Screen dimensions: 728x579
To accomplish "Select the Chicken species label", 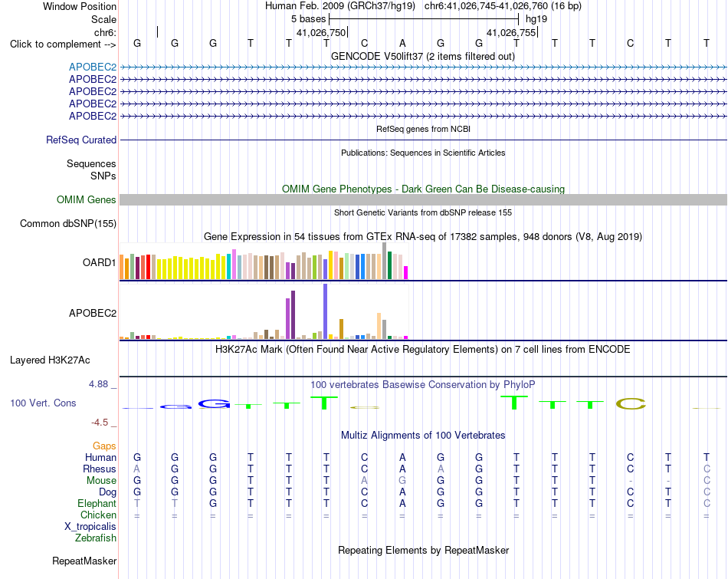I will pyautogui.click(x=98, y=515).
